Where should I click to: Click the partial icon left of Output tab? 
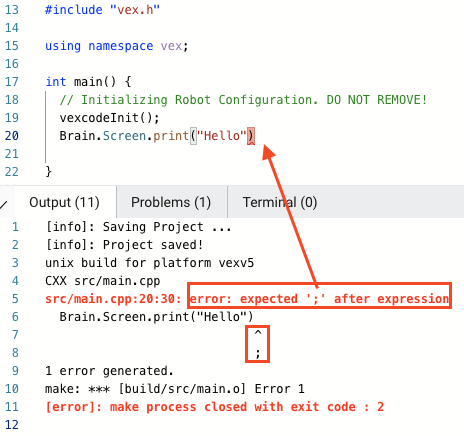[4, 204]
